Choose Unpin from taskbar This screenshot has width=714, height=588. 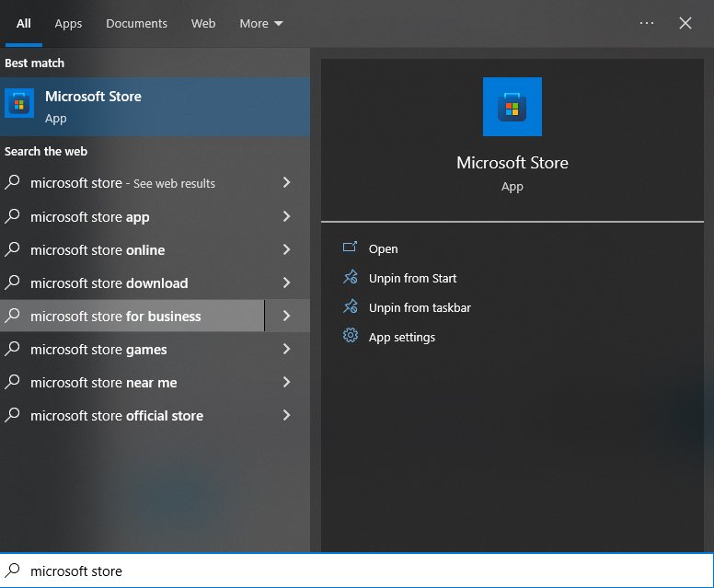point(420,308)
